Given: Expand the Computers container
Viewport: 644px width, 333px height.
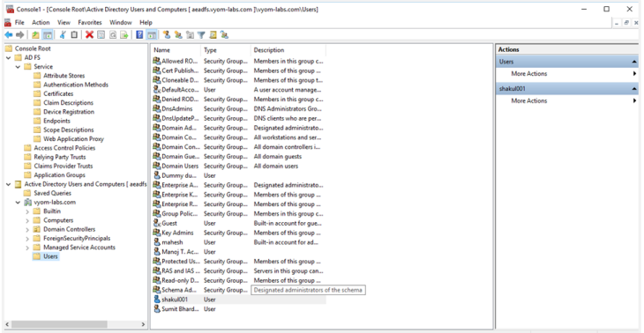Looking at the screenshot, I should 27,220.
